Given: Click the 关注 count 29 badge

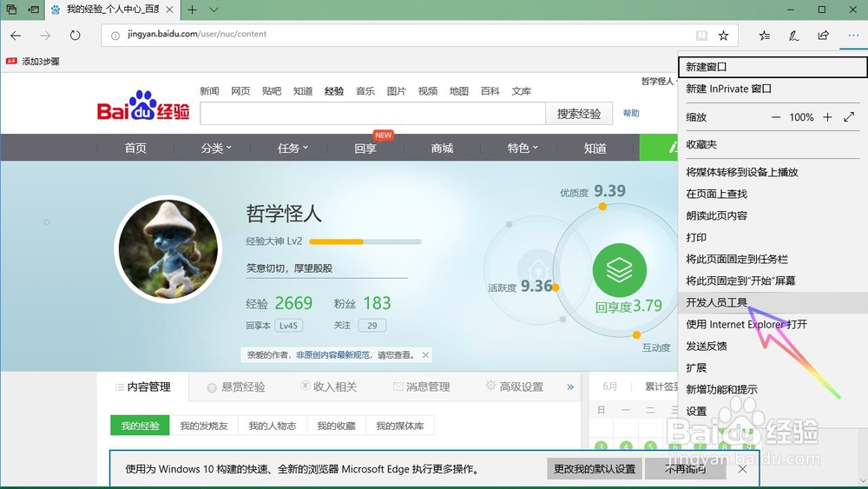Looking at the screenshot, I should [x=372, y=326].
